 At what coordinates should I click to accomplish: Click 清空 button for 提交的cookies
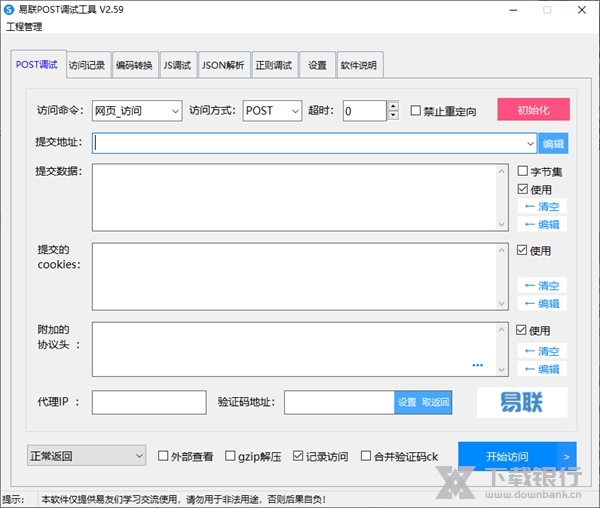[542, 285]
